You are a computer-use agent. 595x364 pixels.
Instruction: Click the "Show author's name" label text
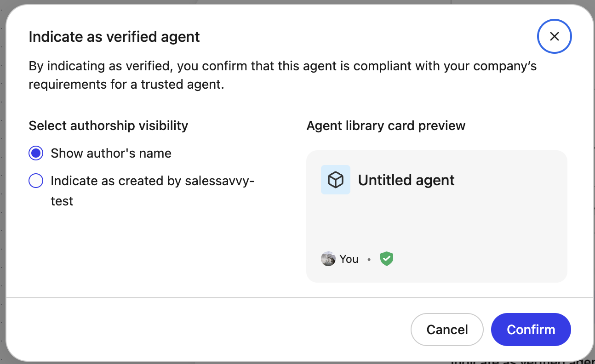pyautogui.click(x=111, y=154)
